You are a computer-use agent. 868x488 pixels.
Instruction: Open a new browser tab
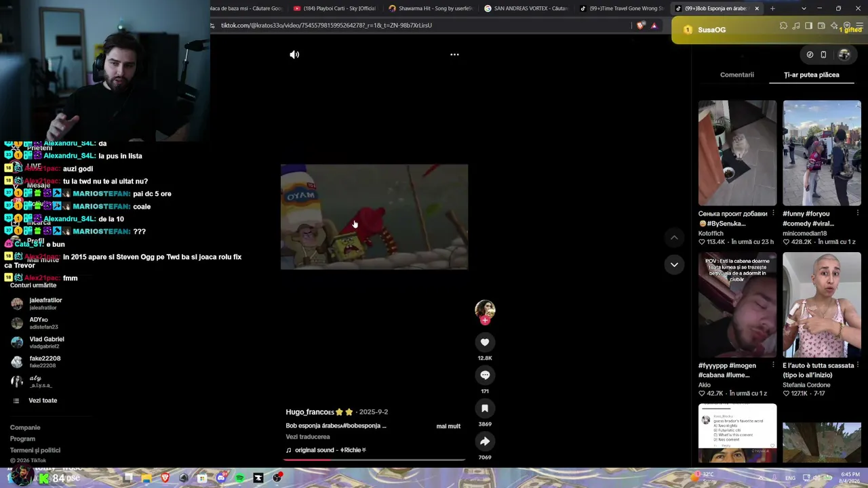pyautogui.click(x=772, y=8)
